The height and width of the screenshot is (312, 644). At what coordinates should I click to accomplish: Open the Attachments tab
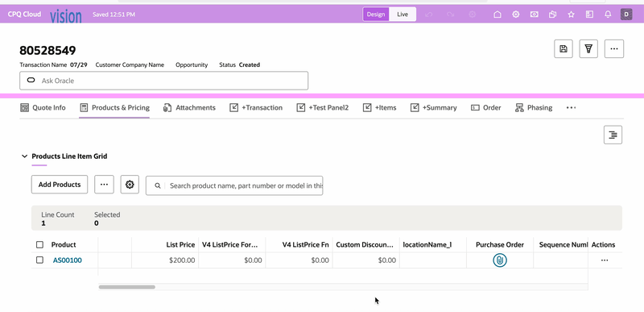click(189, 108)
